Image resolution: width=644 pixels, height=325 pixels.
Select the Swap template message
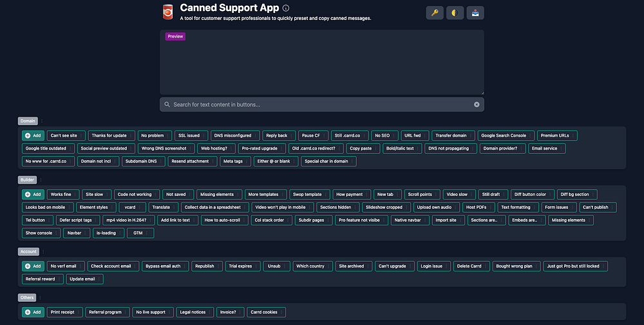(310, 194)
